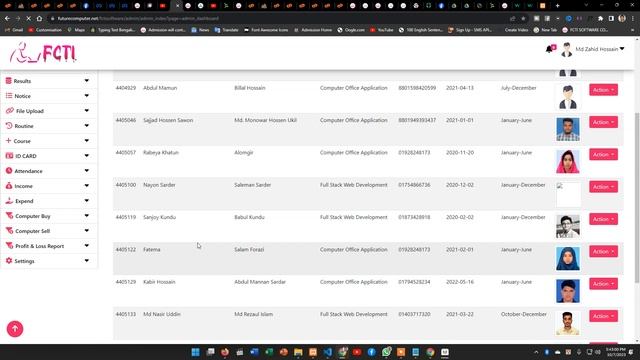Click Sanjoy Kundu's profile photo
640x360 pixels.
pyautogui.click(x=568, y=226)
